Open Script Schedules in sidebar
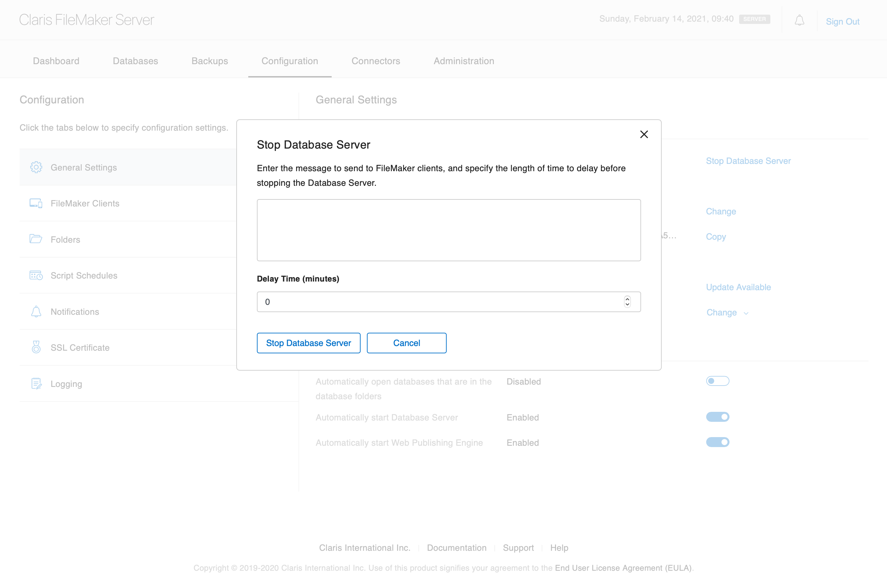Image resolution: width=887 pixels, height=588 pixels. click(128, 275)
